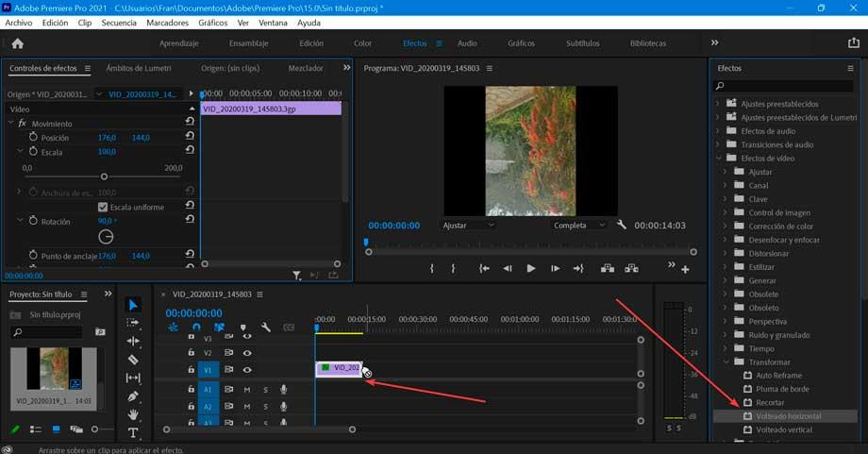
Task: Open the button editor plus icon
Action: [685, 270]
